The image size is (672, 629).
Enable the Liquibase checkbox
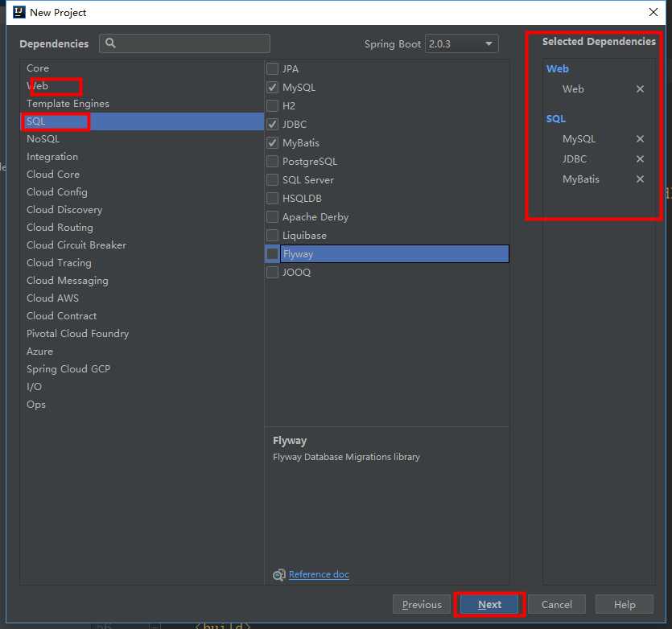click(x=272, y=235)
